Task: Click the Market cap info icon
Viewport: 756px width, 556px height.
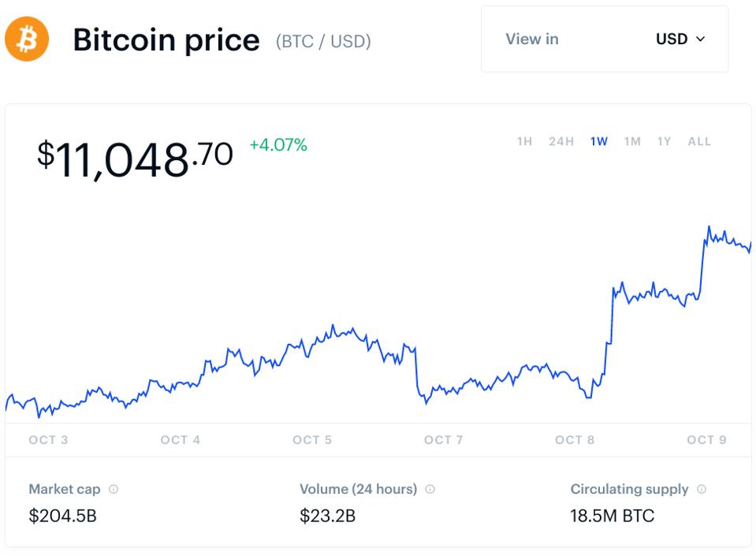Action: click(x=114, y=489)
